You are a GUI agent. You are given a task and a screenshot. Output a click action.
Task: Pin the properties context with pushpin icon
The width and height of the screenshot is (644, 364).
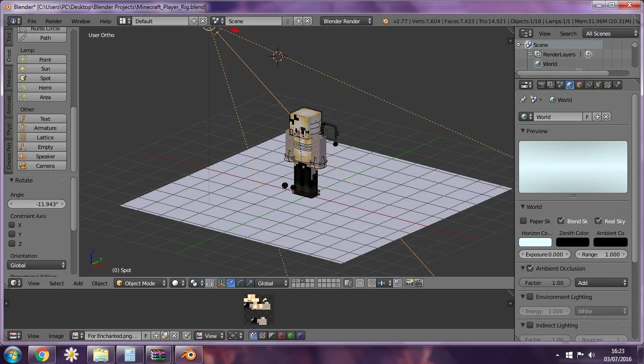tap(523, 100)
